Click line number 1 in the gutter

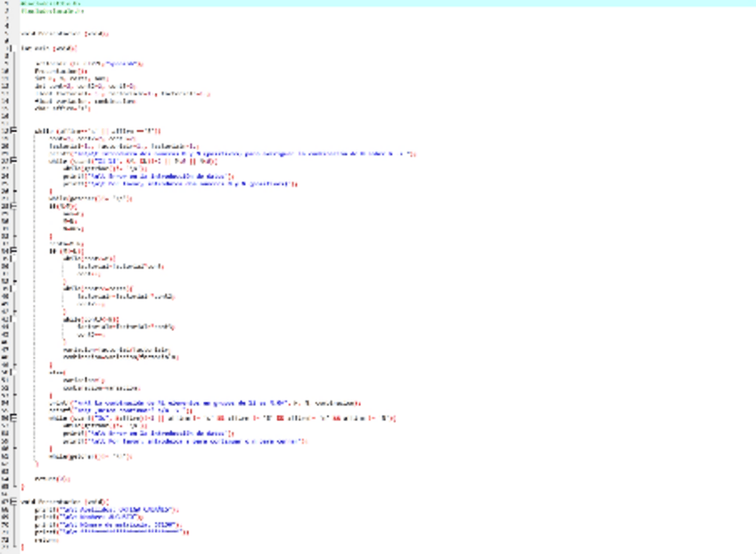[x=7, y=3]
